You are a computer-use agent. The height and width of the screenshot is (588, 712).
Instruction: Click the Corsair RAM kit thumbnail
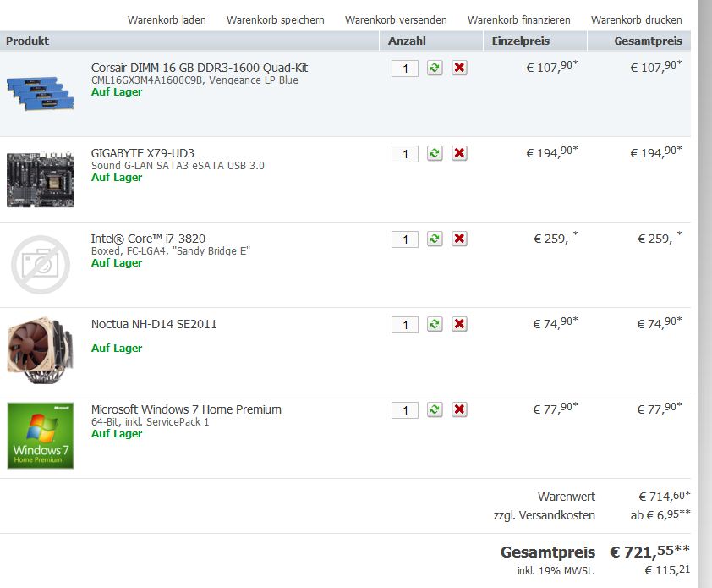click(41, 93)
